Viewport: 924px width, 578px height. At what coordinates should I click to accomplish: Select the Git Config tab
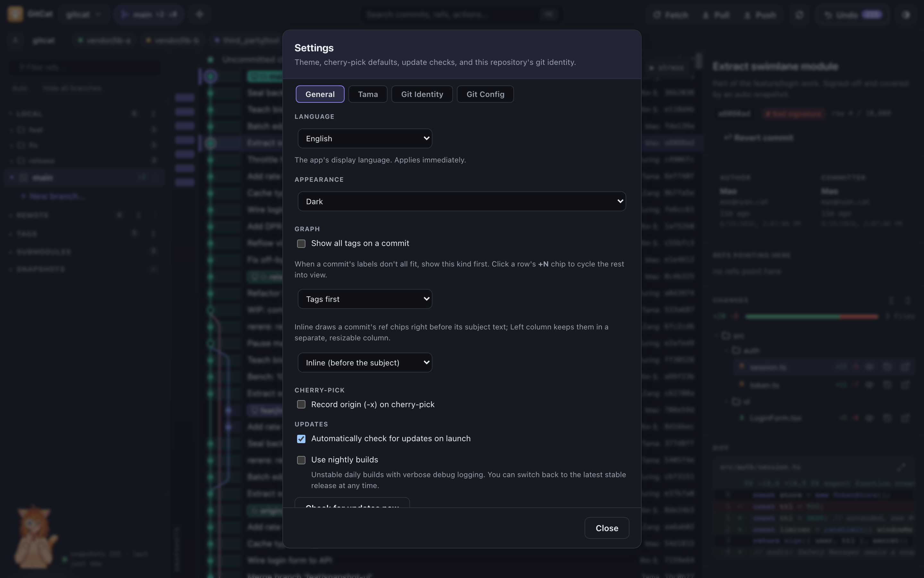point(485,94)
